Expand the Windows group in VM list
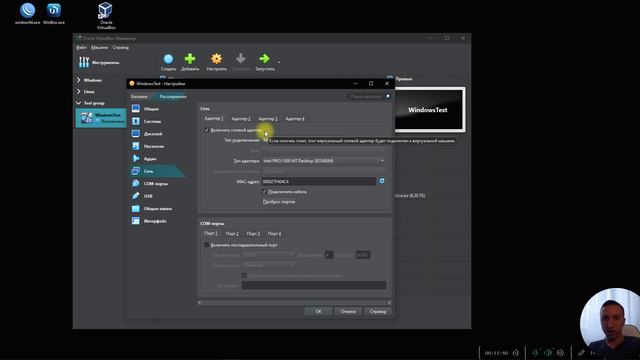Screen dimensions: 640x360 [78, 80]
